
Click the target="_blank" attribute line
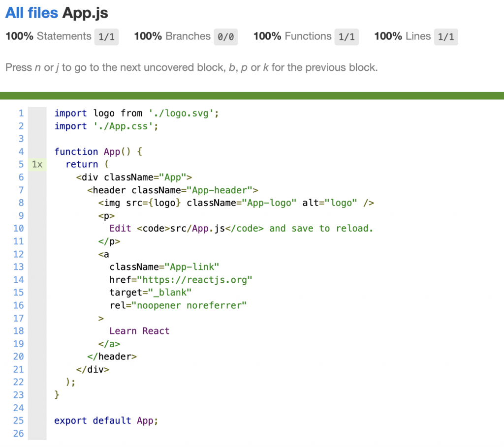point(151,293)
